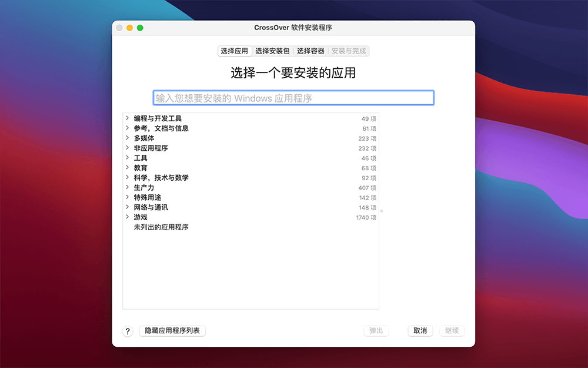Click the 弹出 button
Screen dimensions: 588x368
coord(376,330)
